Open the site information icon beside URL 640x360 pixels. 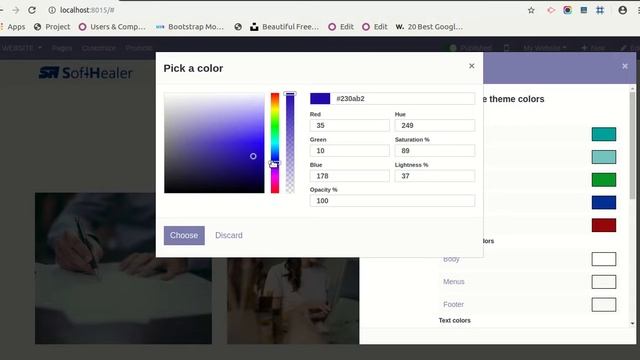52,10
